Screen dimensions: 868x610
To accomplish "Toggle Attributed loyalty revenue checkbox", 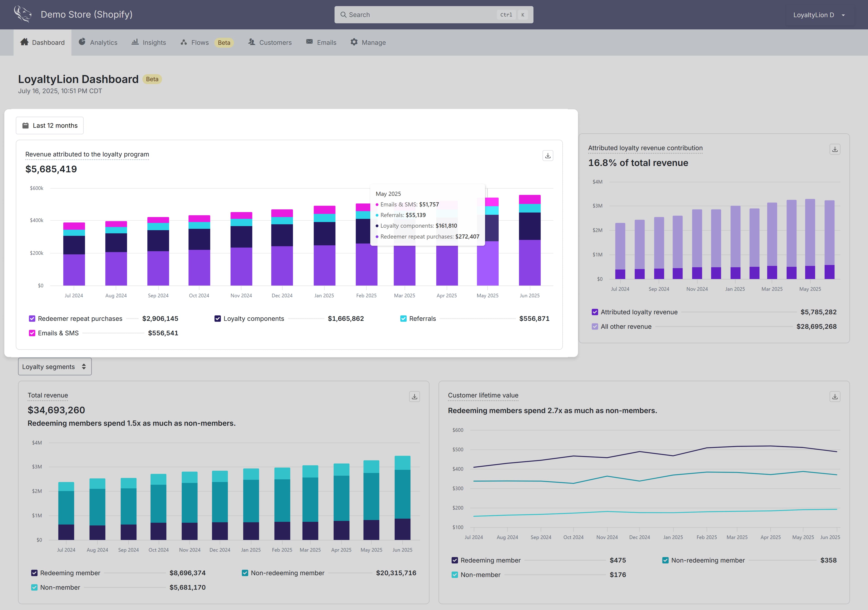I will [595, 312].
